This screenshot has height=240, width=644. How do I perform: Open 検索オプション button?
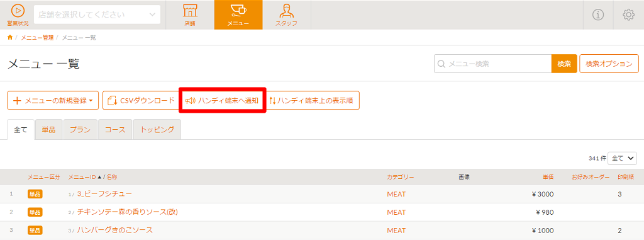(x=609, y=64)
